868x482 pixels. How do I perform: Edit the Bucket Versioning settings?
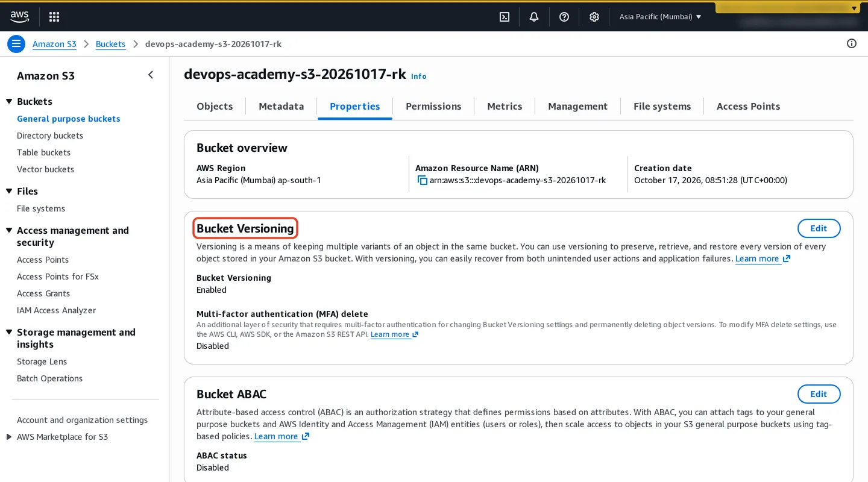tap(819, 228)
